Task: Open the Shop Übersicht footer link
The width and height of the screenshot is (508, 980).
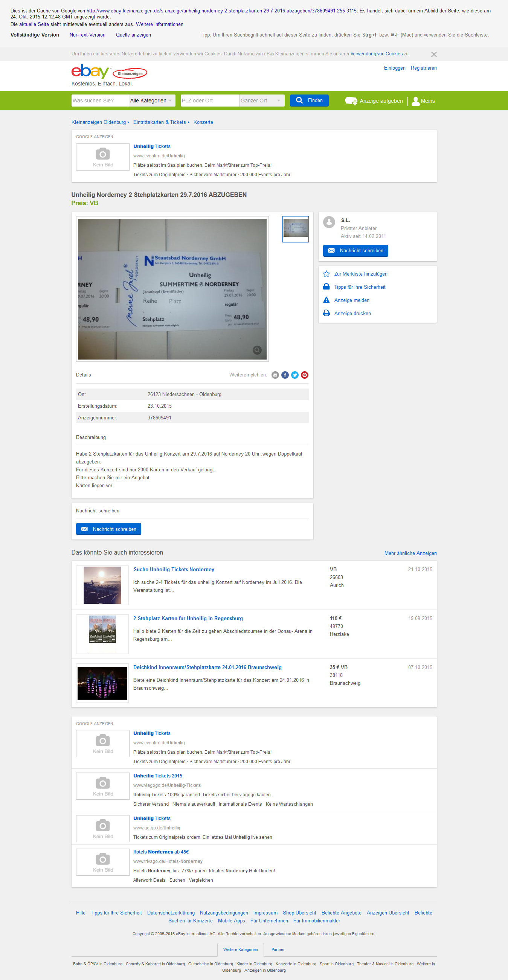Action: coord(299,913)
